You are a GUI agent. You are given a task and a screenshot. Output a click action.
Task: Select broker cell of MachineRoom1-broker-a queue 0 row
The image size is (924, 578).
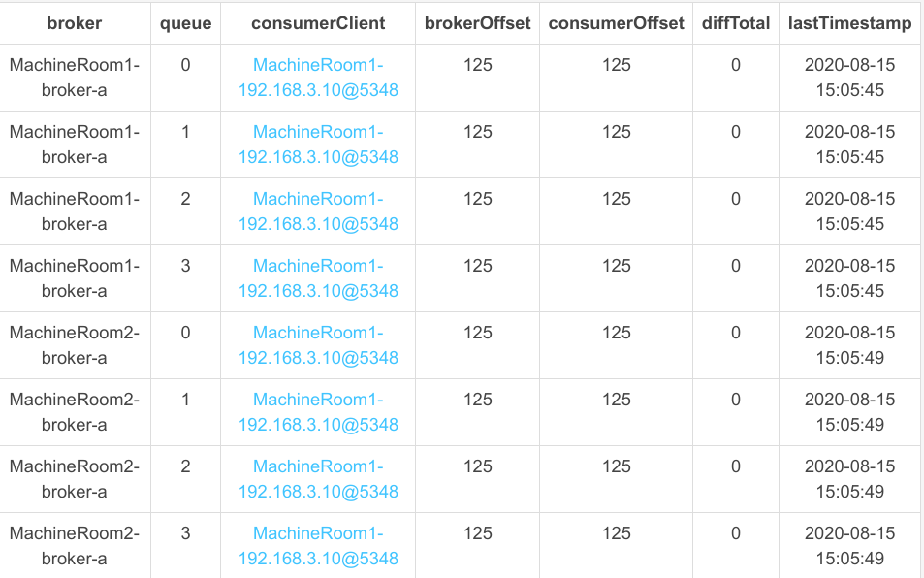click(75, 78)
